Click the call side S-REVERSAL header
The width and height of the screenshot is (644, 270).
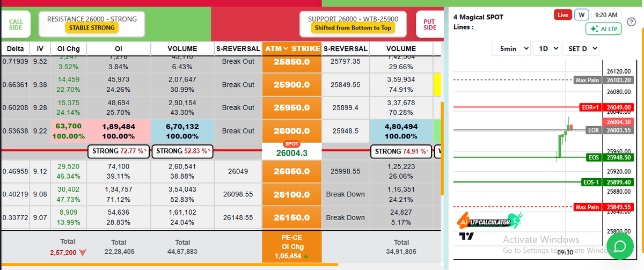point(238,49)
